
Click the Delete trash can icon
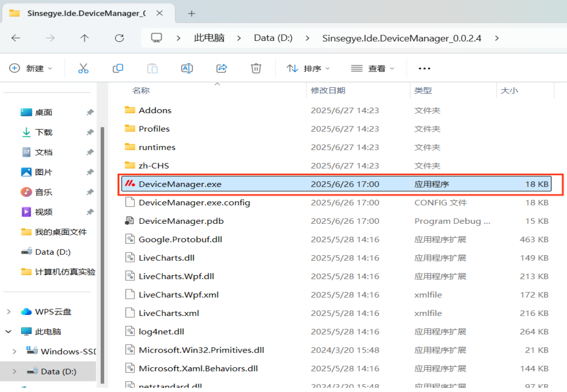pos(256,68)
